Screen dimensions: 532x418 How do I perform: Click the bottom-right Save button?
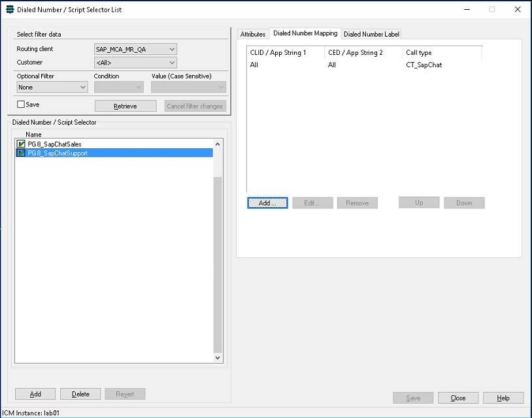pos(413,398)
